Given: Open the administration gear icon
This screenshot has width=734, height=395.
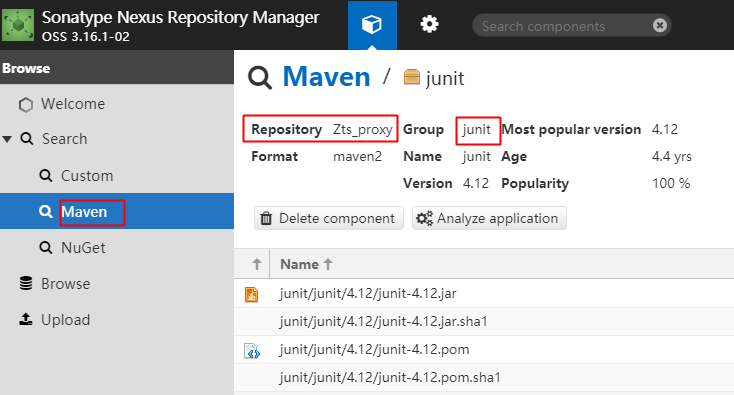Looking at the screenshot, I should click(429, 24).
